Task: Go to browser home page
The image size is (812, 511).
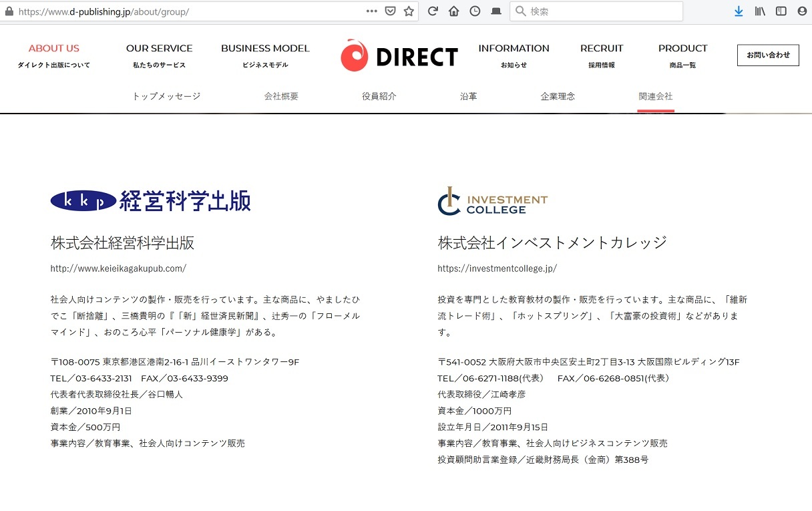Action: point(454,11)
